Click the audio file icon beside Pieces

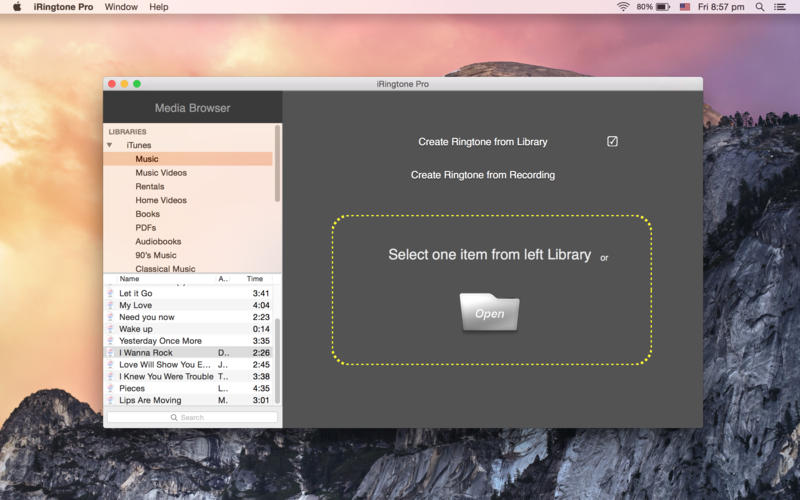[110, 388]
